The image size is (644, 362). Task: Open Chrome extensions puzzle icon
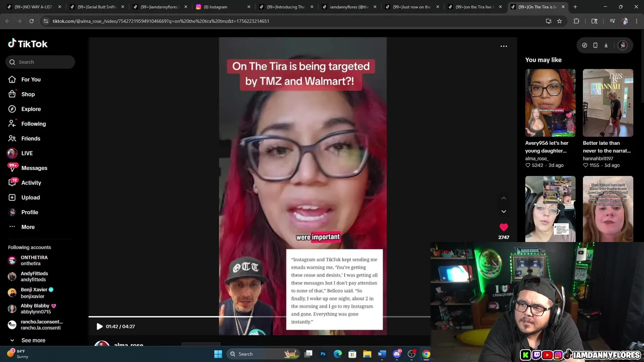pyautogui.click(x=577, y=21)
